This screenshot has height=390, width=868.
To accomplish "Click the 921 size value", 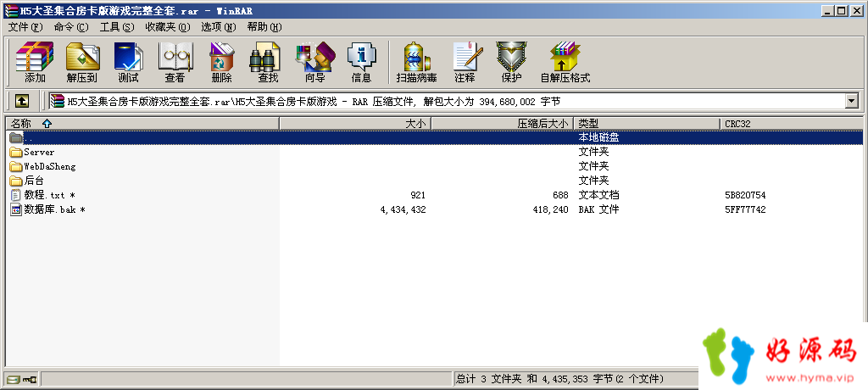I will pos(418,195).
